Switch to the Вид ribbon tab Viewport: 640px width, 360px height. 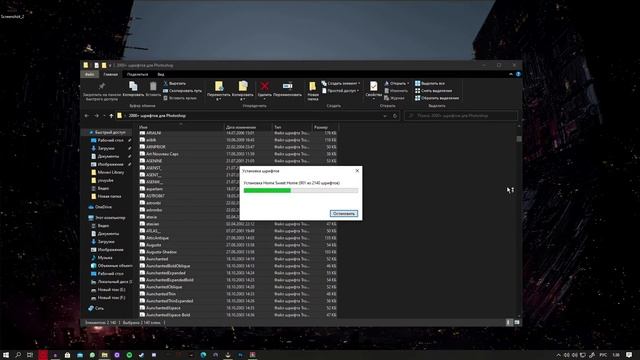click(161, 74)
